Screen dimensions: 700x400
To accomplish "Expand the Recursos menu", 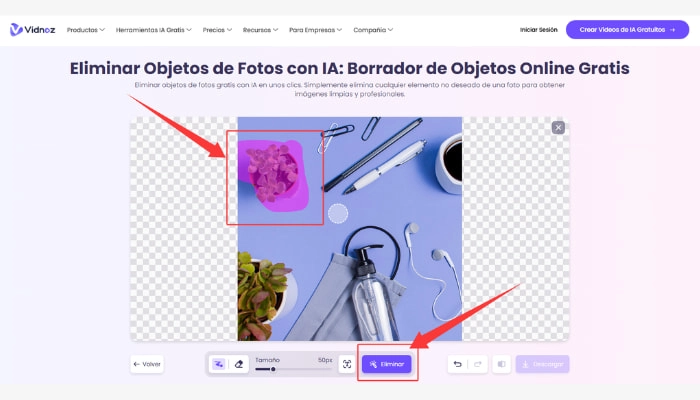I will coord(260,30).
